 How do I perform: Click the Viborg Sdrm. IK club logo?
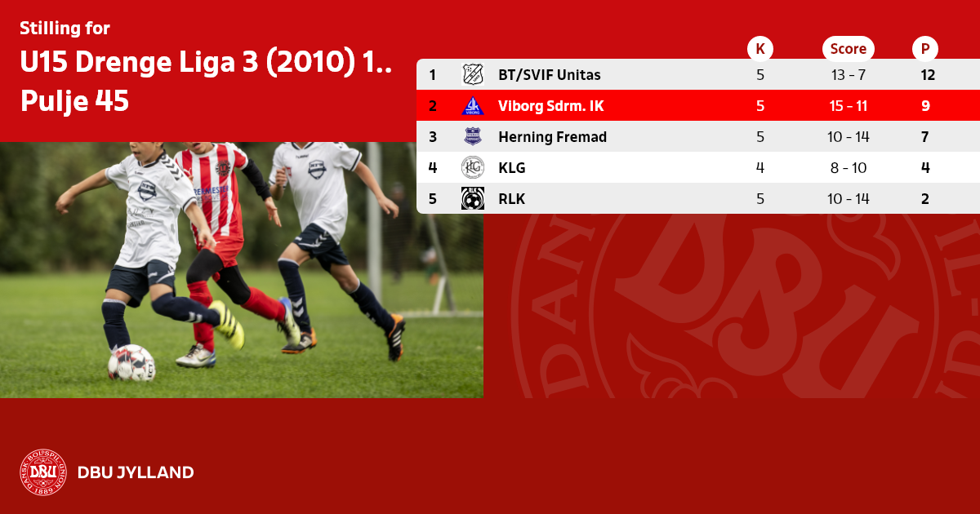[x=473, y=106]
